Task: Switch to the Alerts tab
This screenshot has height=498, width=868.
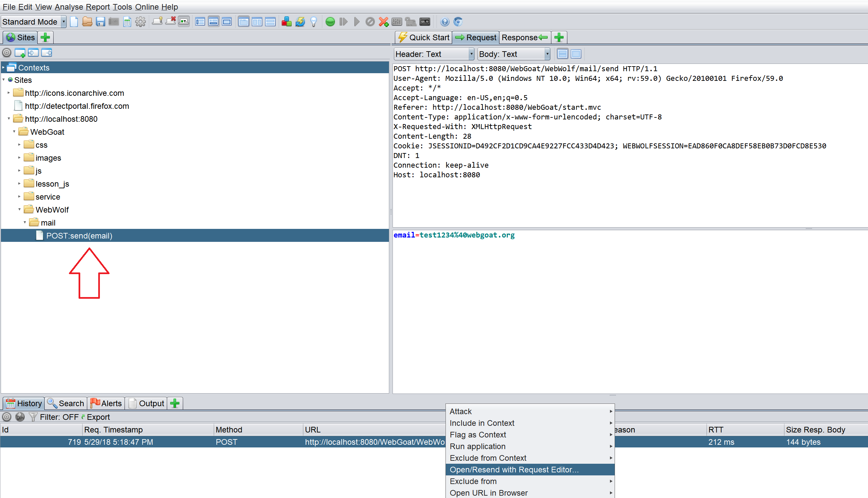Action: tap(106, 403)
